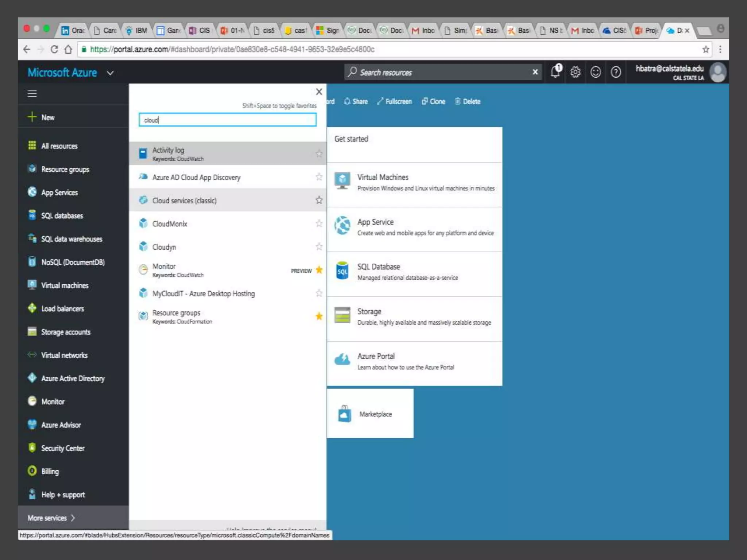Click the Virtual Machines get started tile
The image size is (747, 560).
414,182
